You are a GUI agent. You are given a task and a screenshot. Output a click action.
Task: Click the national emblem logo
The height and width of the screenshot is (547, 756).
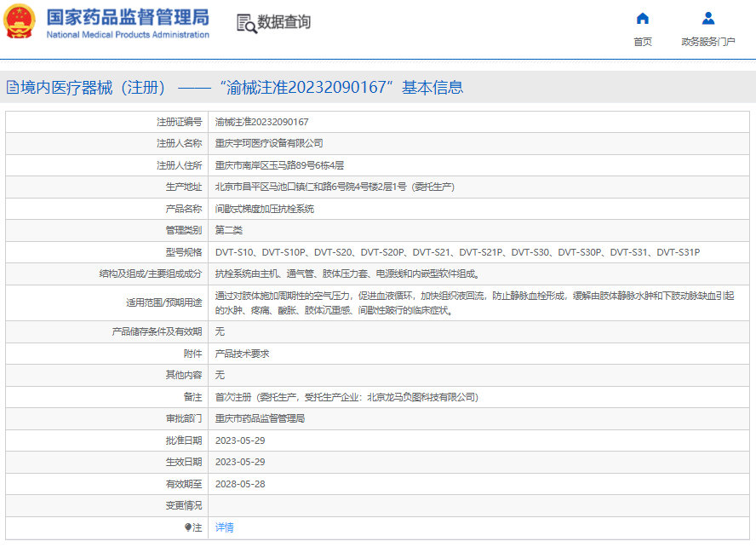(20, 21)
